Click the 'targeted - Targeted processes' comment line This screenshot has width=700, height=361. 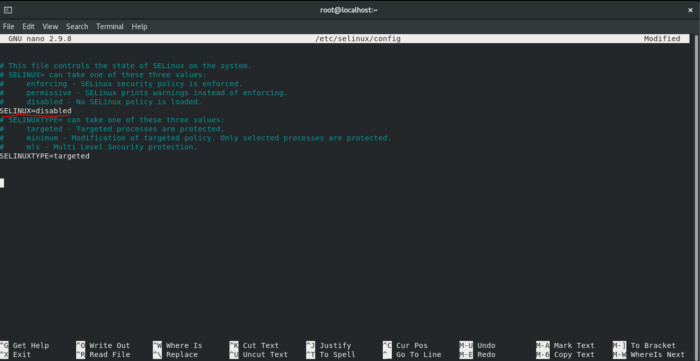click(x=112, y=129)
